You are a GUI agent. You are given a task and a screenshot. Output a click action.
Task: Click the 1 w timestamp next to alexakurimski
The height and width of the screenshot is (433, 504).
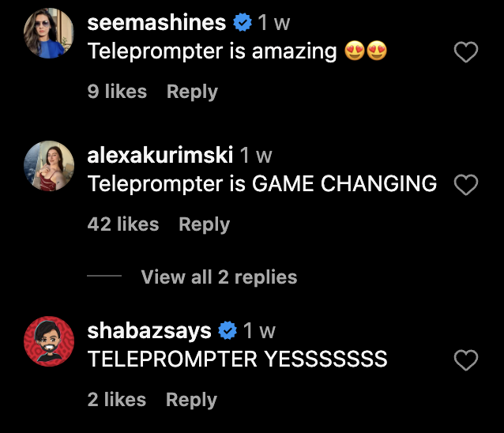click(x=256, y=155)
